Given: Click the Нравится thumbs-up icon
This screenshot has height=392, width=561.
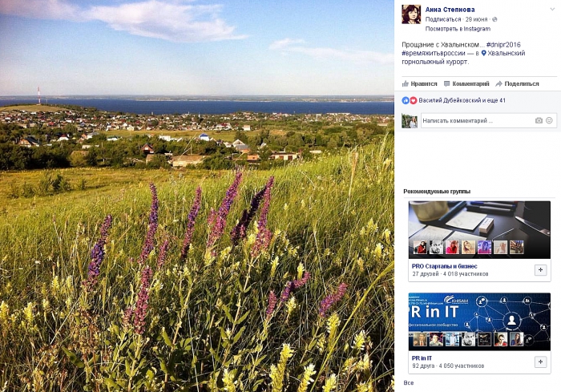Looking at the screenshot, I should 406,83.
